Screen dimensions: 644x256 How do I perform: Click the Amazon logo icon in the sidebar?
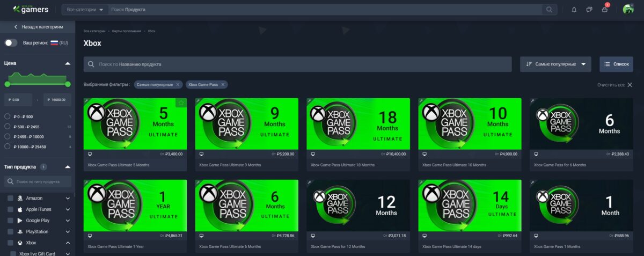[19, 198]
